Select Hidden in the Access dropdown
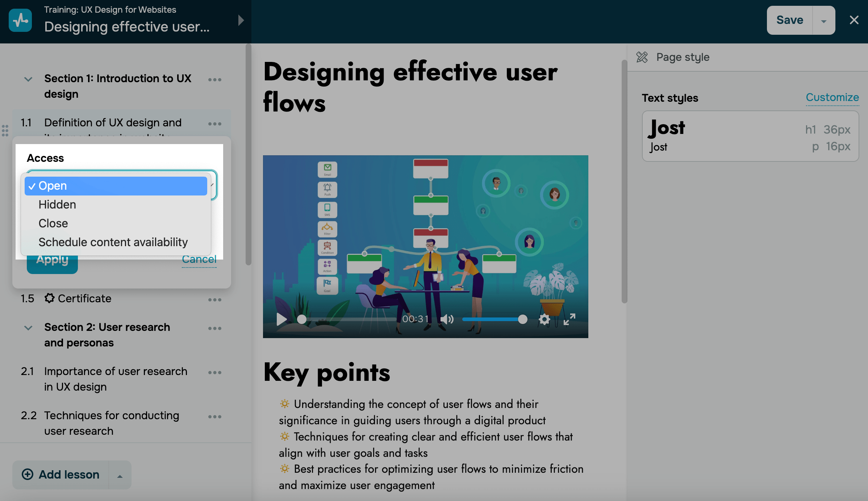 pyautogui.click(x=57, y=205)
